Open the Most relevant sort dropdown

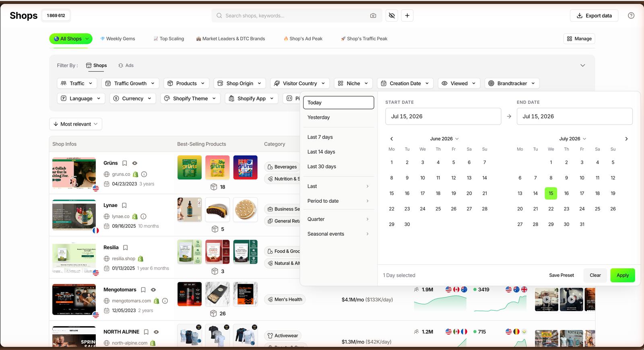tap(76, 124)
